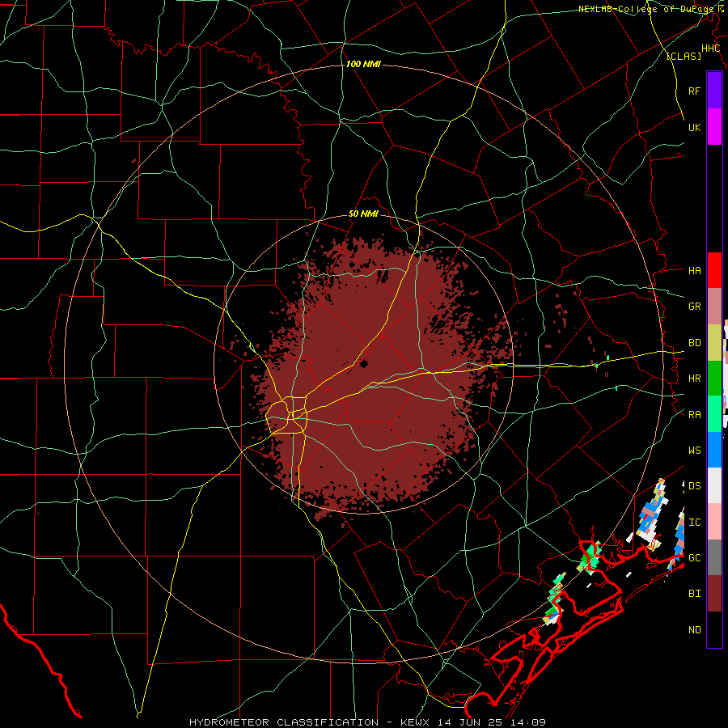Screen dimensions: 728x728
Task: Click the 14 JUN 25 date stamp
Action: pos(471,722)
